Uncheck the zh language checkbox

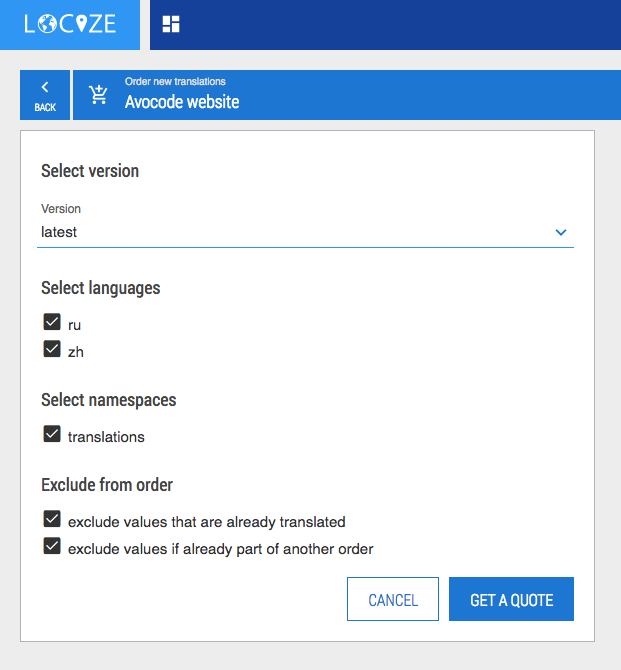tap(52, 349)
